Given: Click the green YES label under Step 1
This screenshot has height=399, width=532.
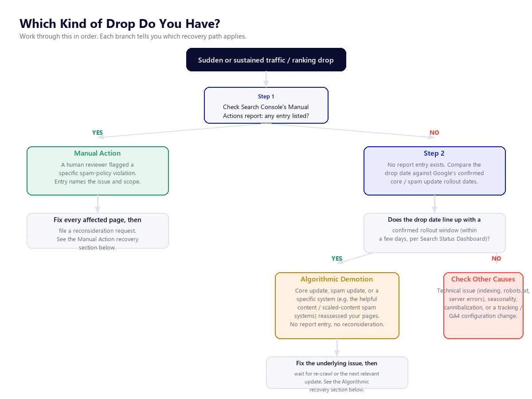Looking at the screenshot, I should click(x=98, y=133).
